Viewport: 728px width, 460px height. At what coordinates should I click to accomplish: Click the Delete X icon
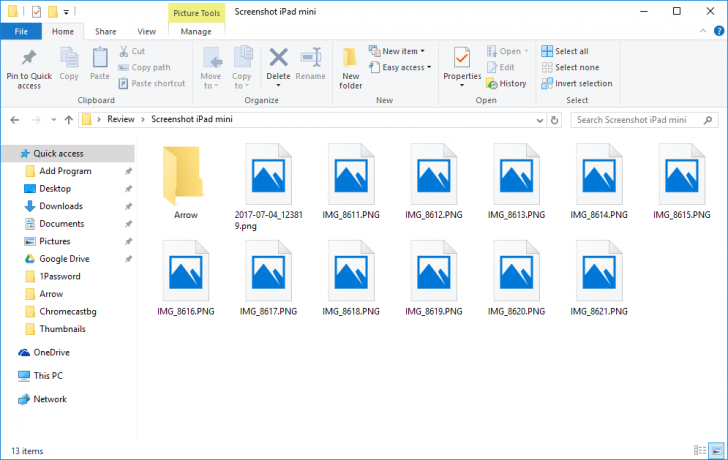click(279, 58)
